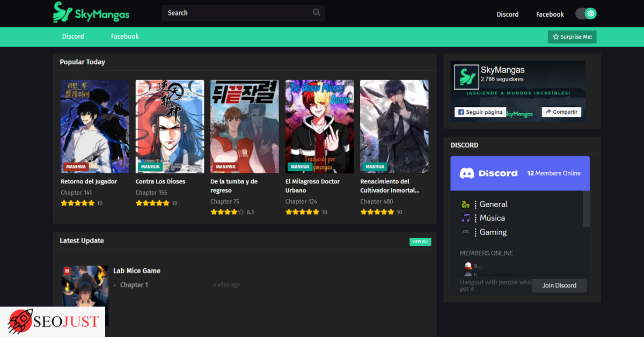Open Lab Mice Game cover thumbnail
644x337 pixels.
[85, 296]
